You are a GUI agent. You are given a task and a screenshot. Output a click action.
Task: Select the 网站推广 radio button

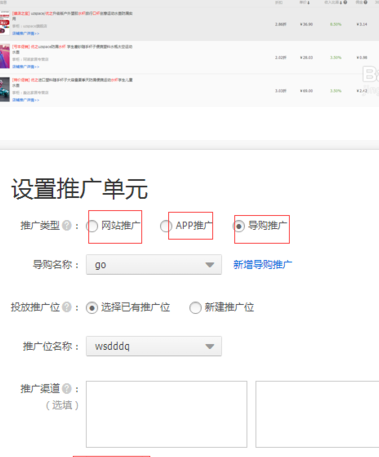tap(92, 226)
